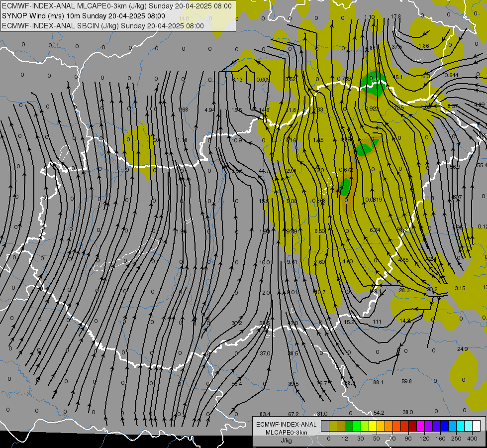Click the legend tick label 12
The image size is (487, 448).
[x=345, y=439]
